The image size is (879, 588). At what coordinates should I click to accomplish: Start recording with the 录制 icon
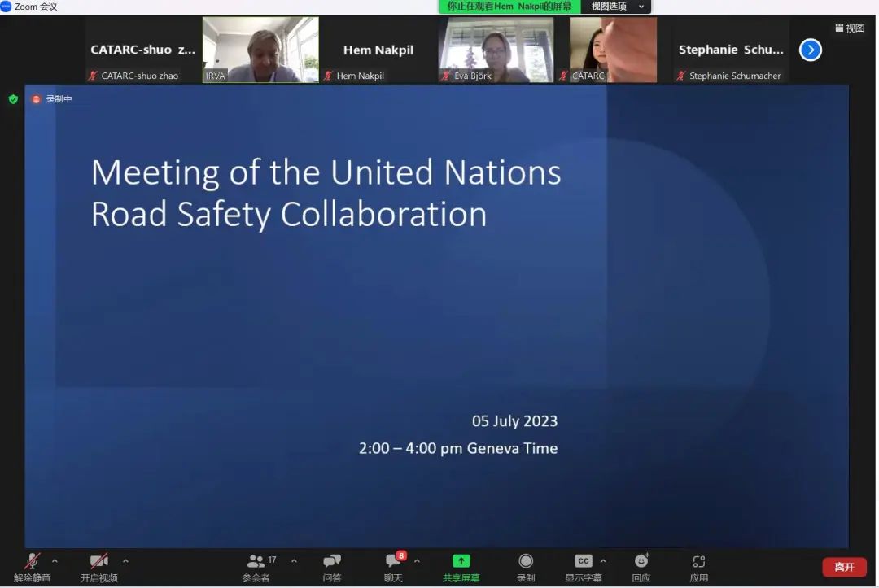[526, 561]
